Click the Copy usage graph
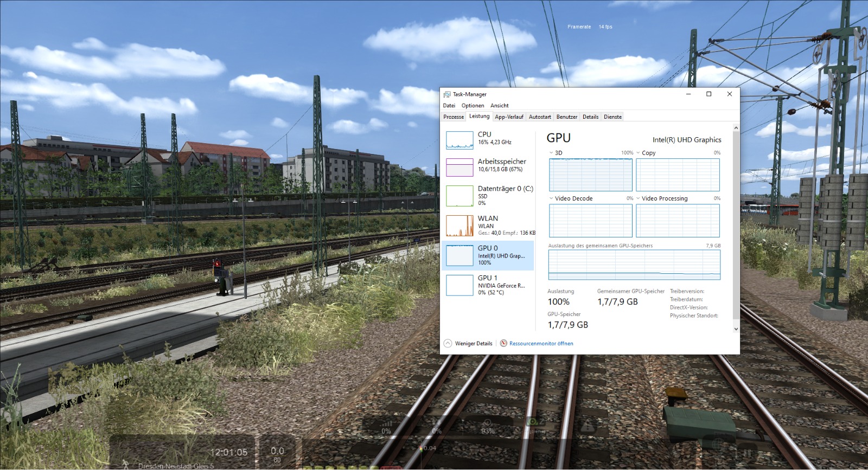Image resolution: width=868 pixels, height=470 pixels. click(678, 175)
